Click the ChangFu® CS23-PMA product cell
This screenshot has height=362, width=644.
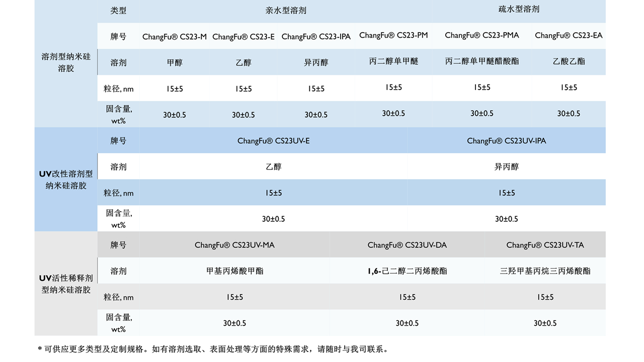482,35
